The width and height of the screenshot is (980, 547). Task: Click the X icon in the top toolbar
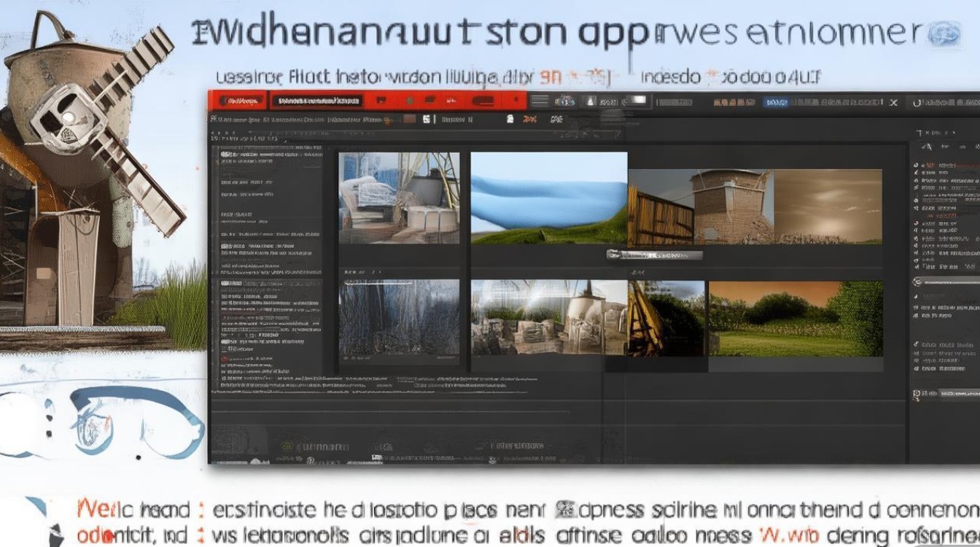pyautogui.click(x=893, y=103)
